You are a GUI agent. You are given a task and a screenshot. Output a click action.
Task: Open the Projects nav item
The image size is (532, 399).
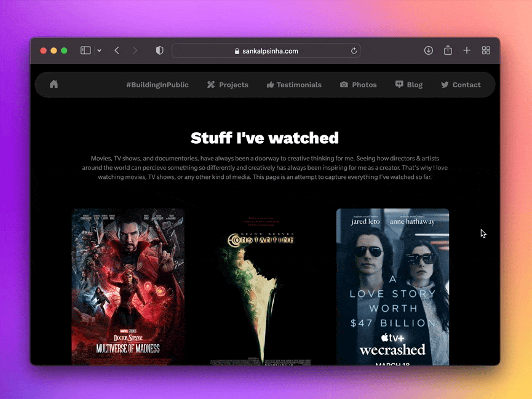click(x=228, y=85)
